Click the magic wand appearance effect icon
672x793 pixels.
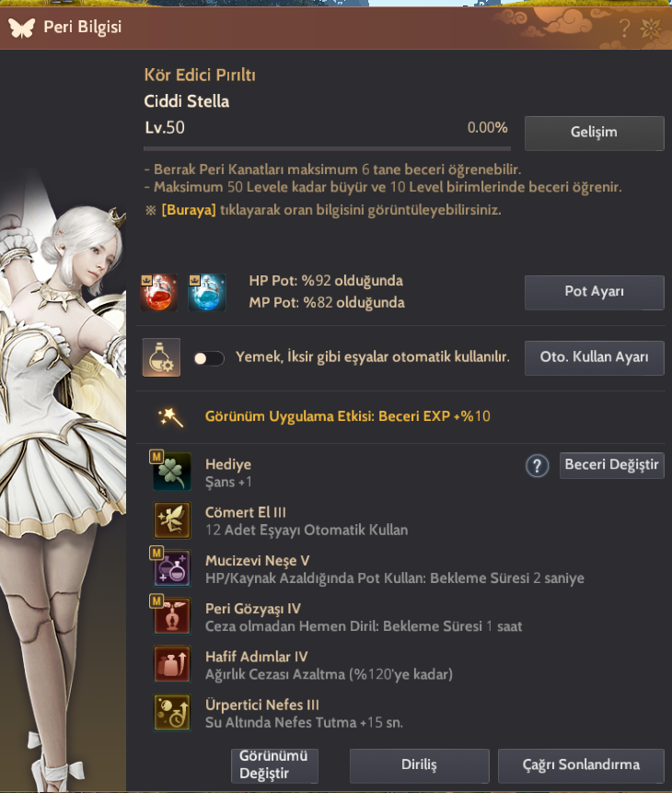pos(171,418)
